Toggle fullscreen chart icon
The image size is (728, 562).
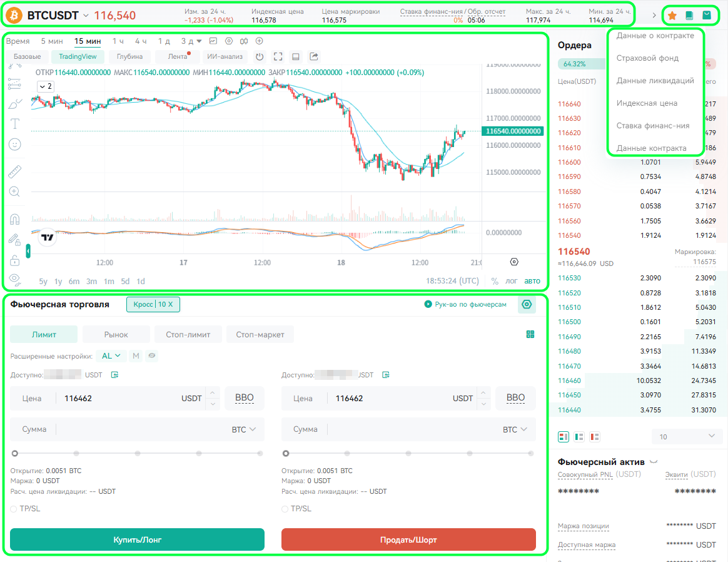tap(278, 57)
